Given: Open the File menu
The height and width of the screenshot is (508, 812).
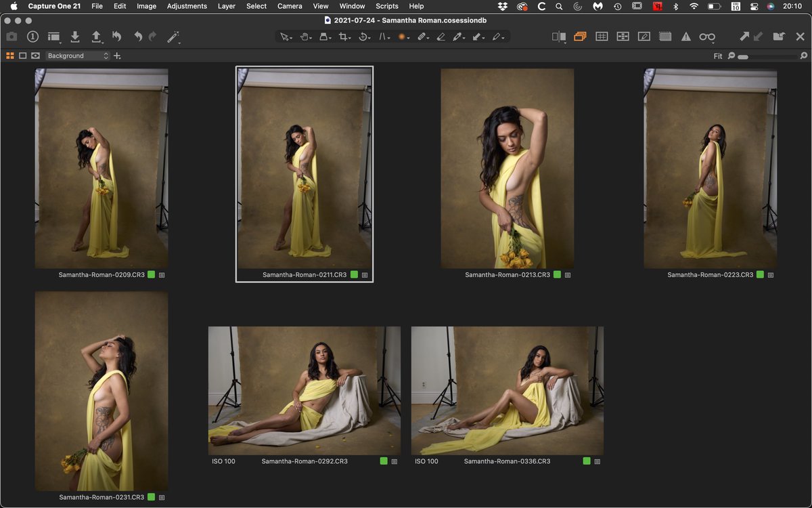Looking at the screenshot, I should [x=97, y=6].
